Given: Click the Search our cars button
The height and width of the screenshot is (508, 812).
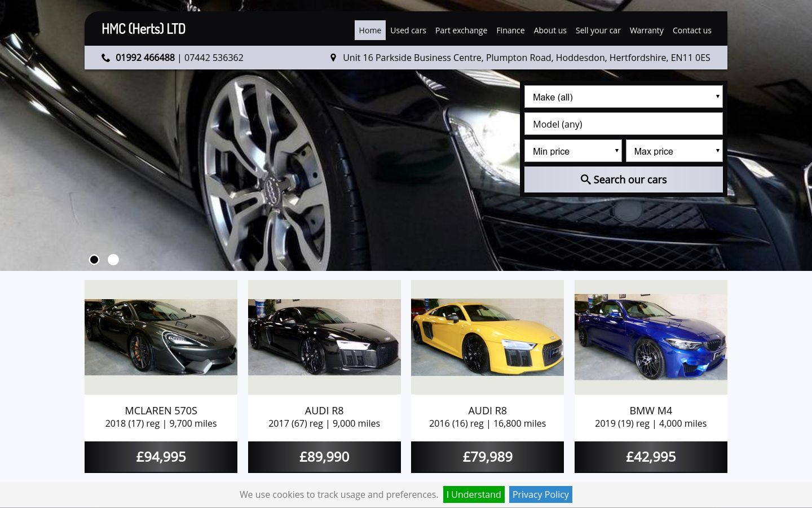Looking at the screenshot, I should [624, 179].
